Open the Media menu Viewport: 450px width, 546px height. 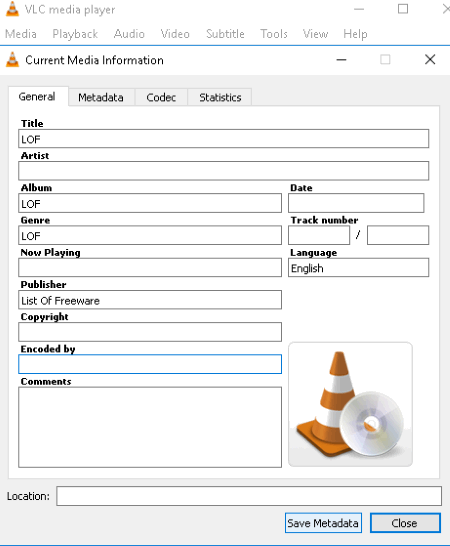point(21,34)
